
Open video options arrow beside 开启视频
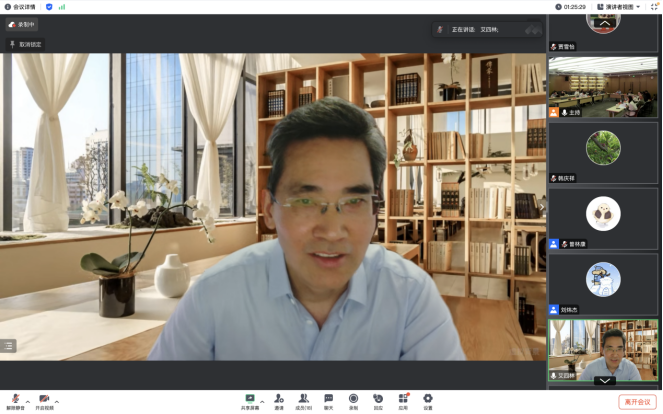pyautogui.click(x=57, y=402)
